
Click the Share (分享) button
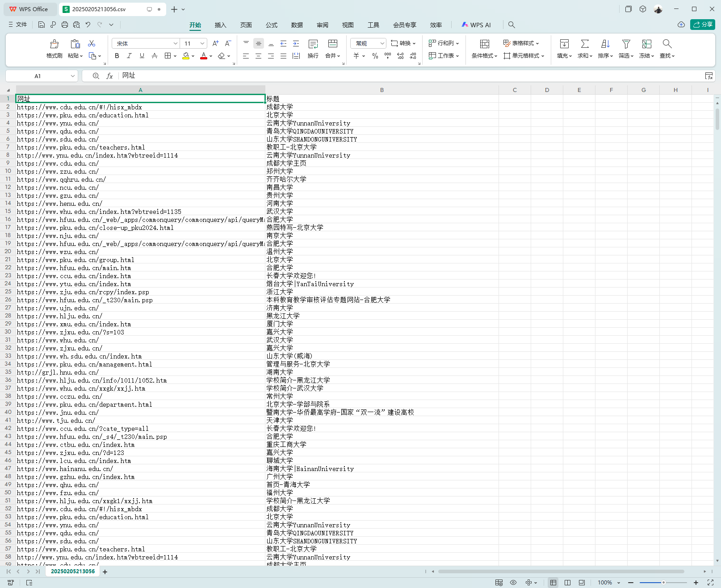tap(702, 25)
